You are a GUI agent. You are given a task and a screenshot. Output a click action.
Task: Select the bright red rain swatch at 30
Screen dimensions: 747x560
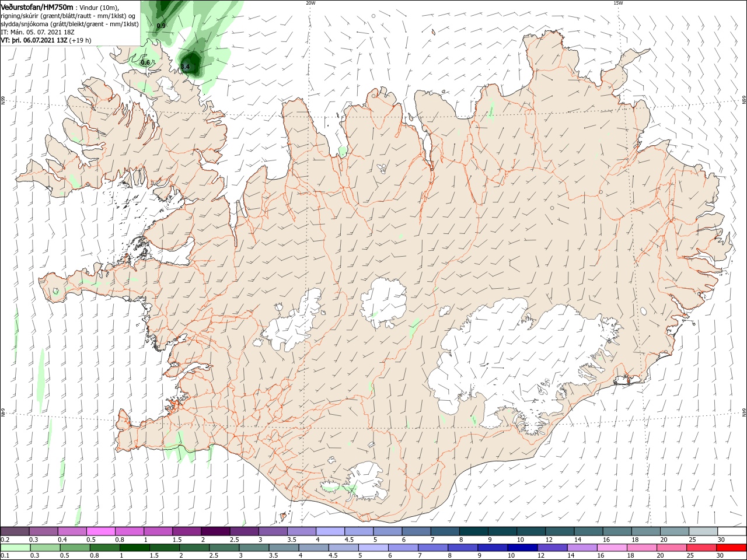pos(731,548)
